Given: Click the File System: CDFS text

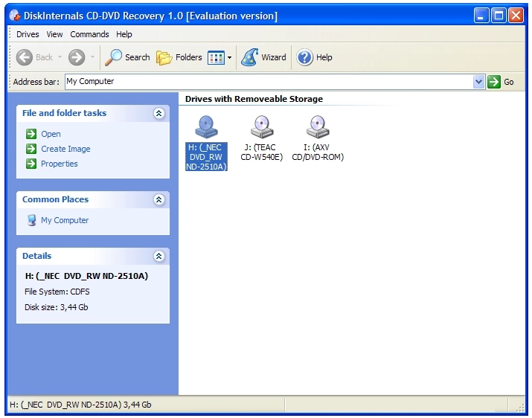Looking at the screenshot, I should click(x=57, y=292).
